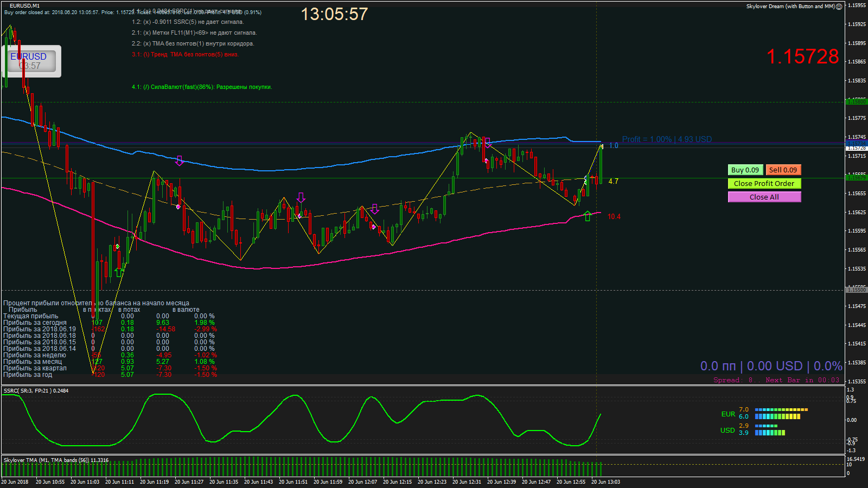868x488 pixels.
Task: Click the green Buy 0.09 button
Action: pyautogui.click(x=745, y=170)
